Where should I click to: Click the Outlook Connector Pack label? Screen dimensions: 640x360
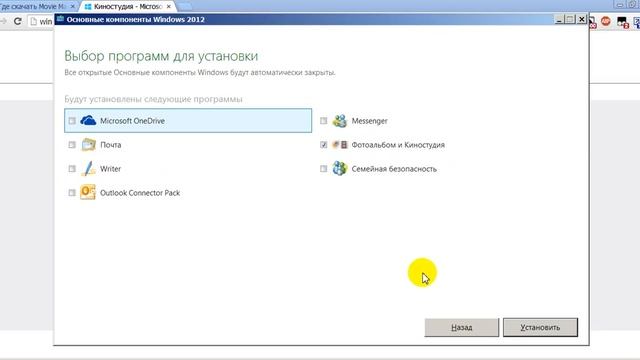tap(140, 193)
